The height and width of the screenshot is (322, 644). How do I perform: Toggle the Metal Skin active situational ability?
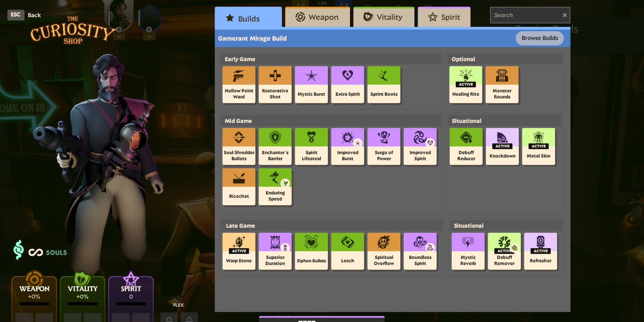538,146
